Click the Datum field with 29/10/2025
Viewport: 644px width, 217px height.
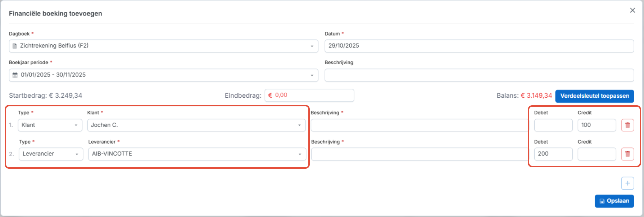[x=479, y=46]
